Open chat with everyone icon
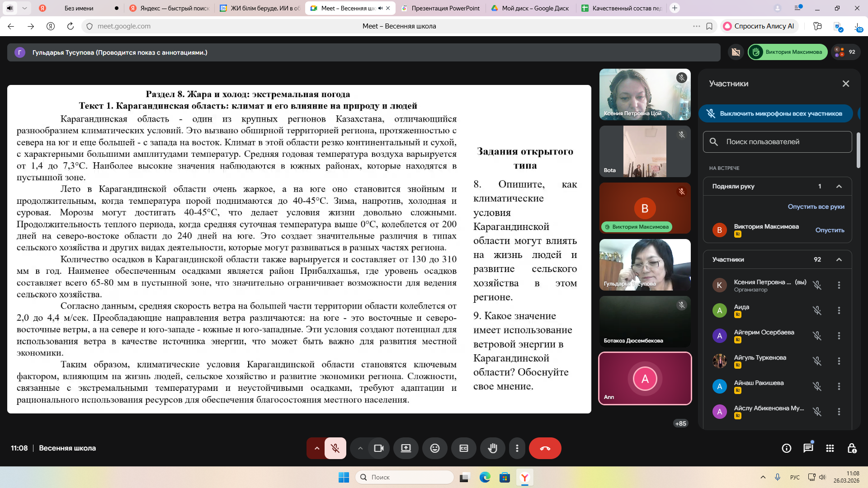 808,448
